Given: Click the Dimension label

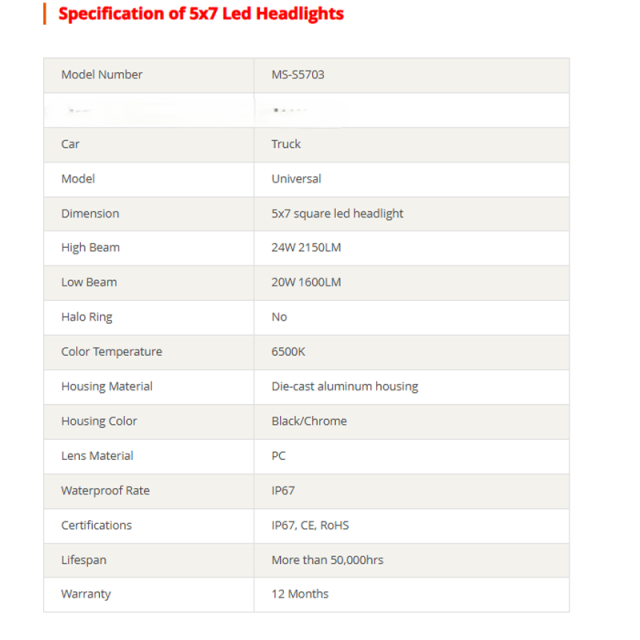Looking at the screenshot, I should 90,213.
